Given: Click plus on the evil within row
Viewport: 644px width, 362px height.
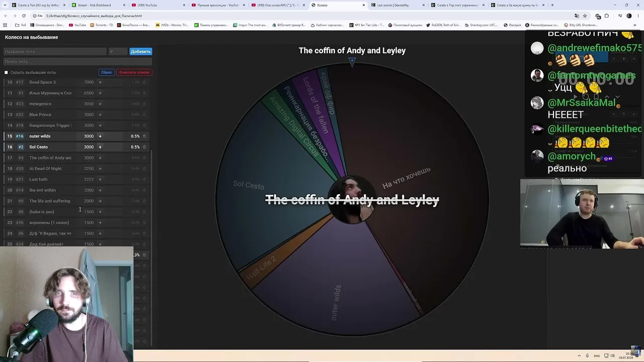Looking at the screenshot, I should [100, 191].
